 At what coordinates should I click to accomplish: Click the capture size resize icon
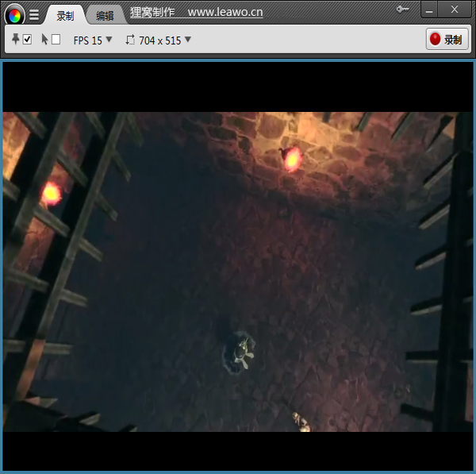click(x=130, y=40)
